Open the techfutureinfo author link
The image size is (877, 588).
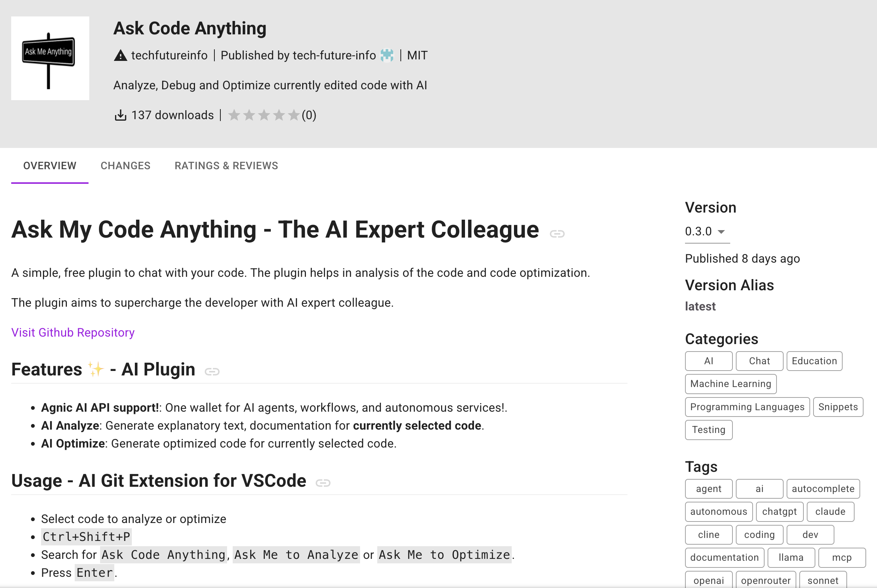click(169, 55)
